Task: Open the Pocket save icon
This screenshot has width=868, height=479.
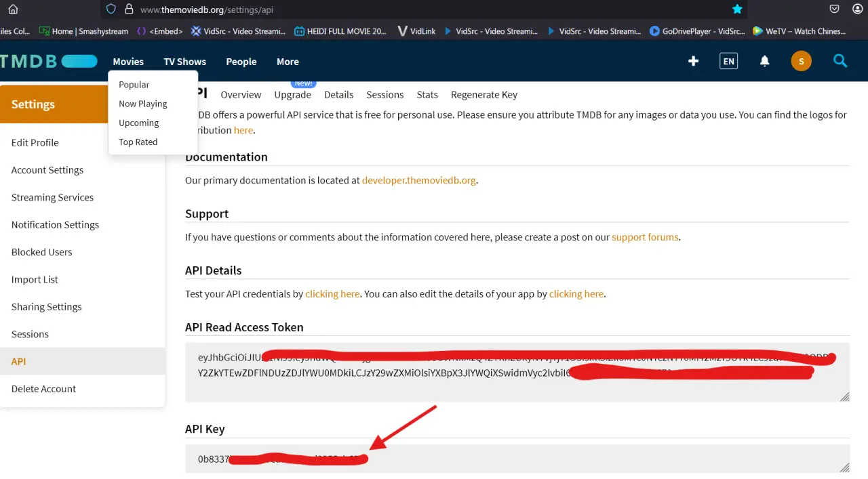Action: point(835,9)
